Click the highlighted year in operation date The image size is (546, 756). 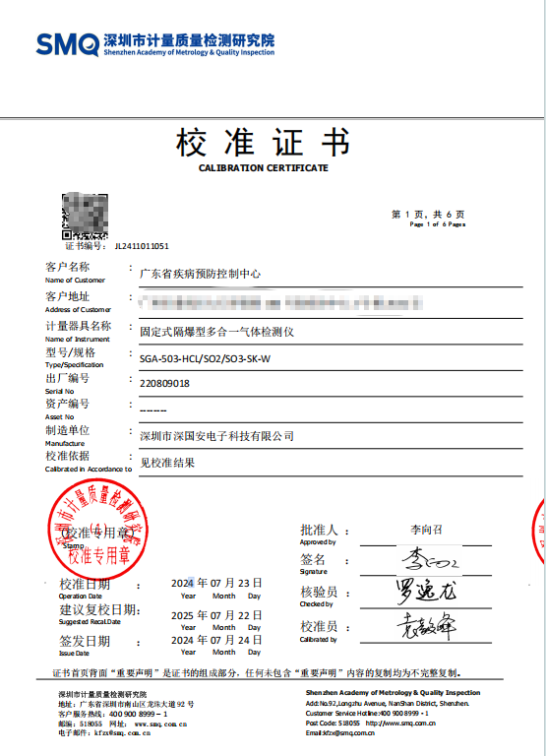tap(183, 584)
